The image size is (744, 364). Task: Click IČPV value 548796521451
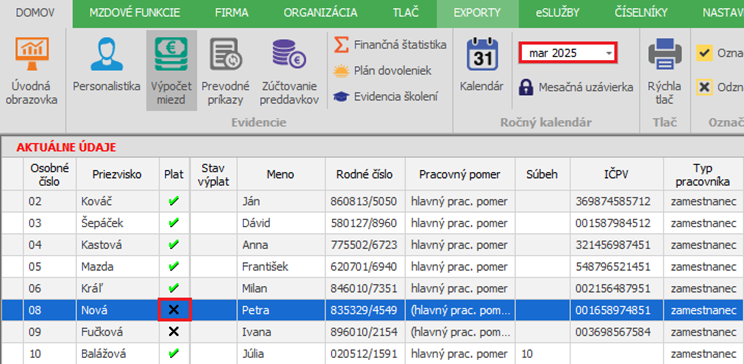coord(613,267)
